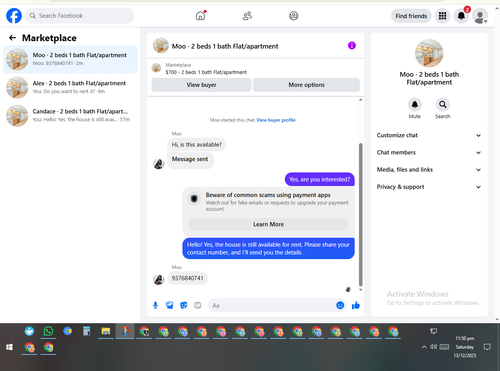500x371 pixels.
Task: Show hidden tray icons chevron
Action: pos(424,347)
